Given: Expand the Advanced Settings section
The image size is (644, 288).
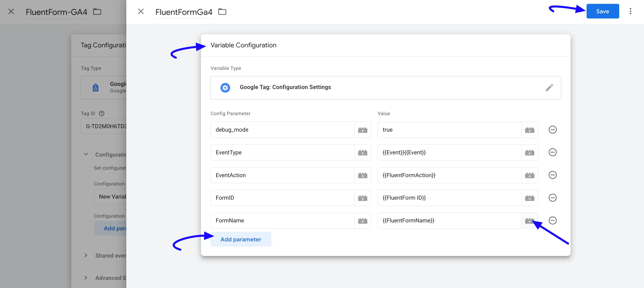Looking at the screenshot, I should click(86, 278).
